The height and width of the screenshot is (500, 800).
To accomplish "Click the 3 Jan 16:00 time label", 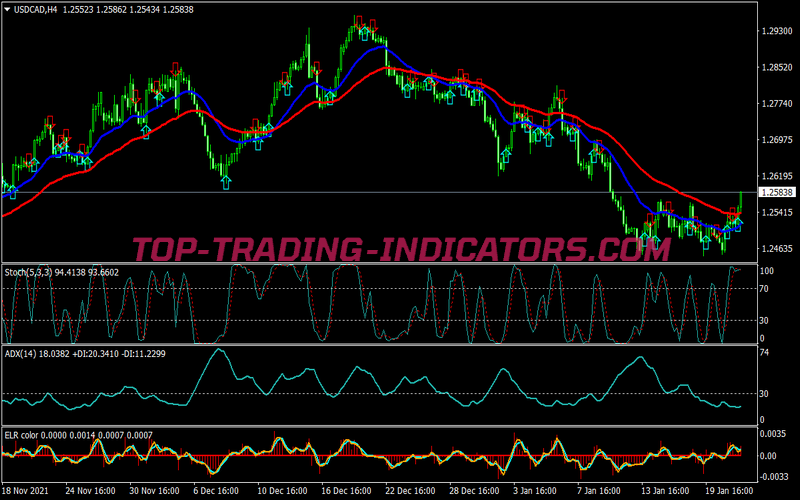I will coord(535,491).
